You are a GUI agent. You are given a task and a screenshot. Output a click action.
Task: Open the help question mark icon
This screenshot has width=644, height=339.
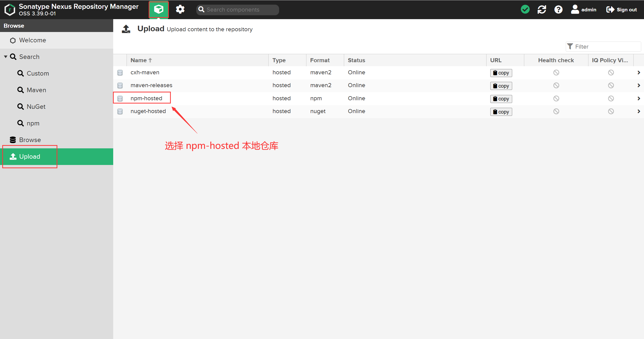[558, 9]
